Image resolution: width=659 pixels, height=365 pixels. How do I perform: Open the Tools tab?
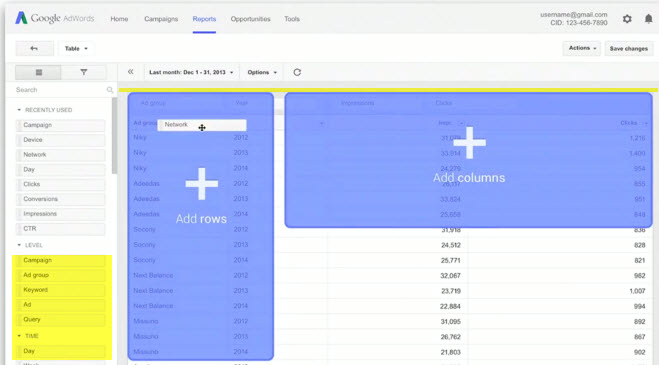[292, 19]
